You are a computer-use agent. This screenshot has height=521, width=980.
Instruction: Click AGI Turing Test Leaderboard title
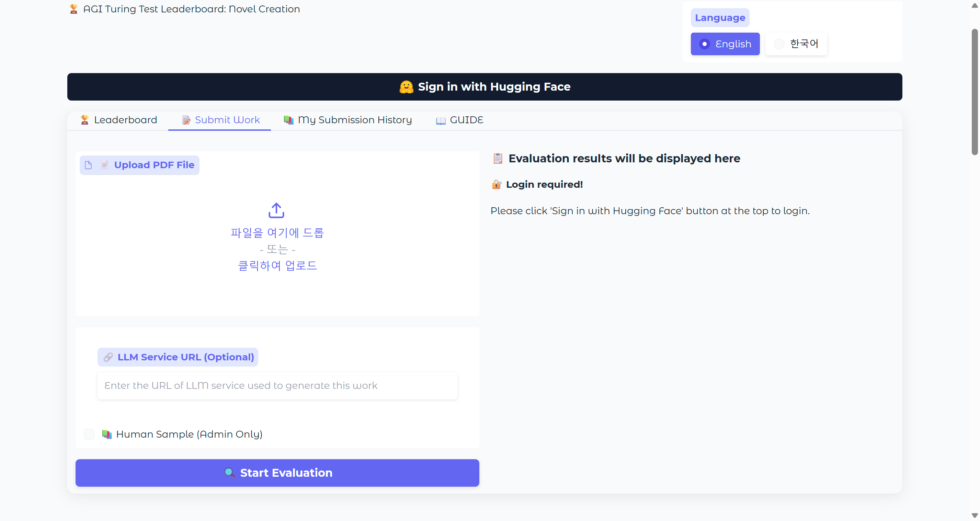point(191,9)
